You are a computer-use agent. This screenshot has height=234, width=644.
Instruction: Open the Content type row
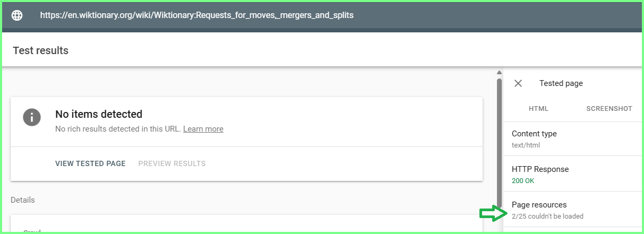573,139
